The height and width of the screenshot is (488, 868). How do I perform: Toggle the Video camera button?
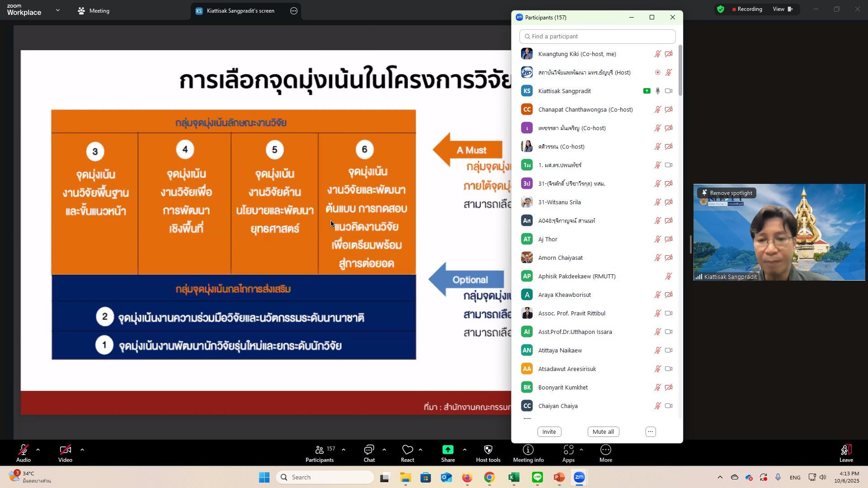[x=65, y=450]
